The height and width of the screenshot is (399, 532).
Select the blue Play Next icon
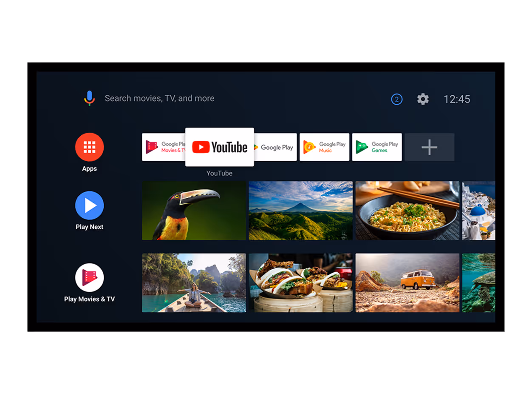89,205
